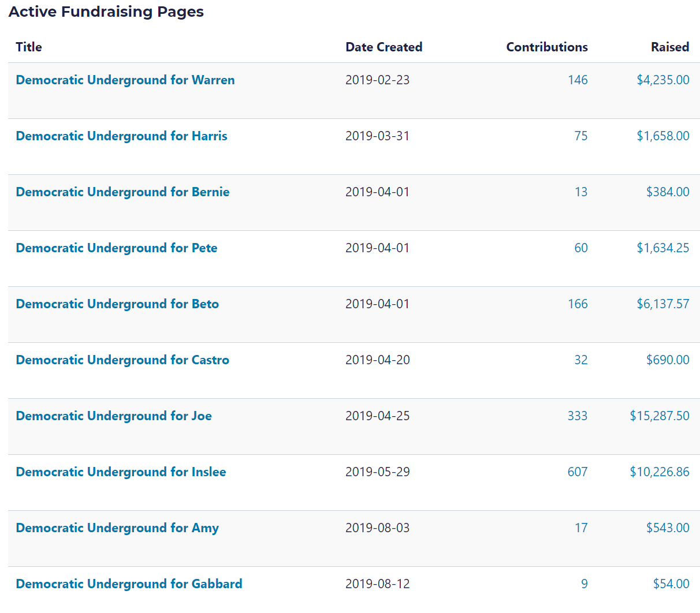
Task: Open Democratic Underground for Inslee page
Action: pyautogui.click(x=121, y=472)
